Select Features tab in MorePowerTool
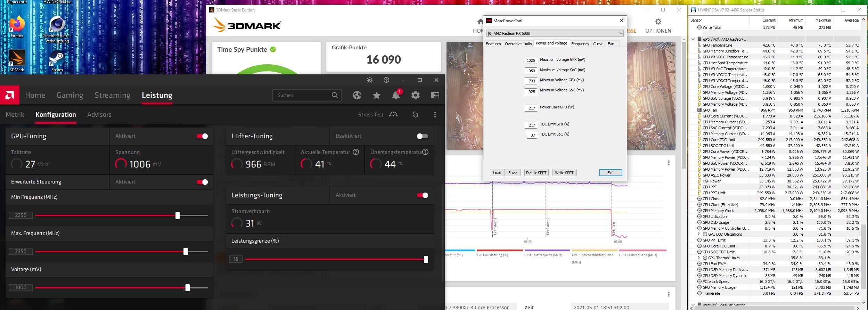 point(493,44)
